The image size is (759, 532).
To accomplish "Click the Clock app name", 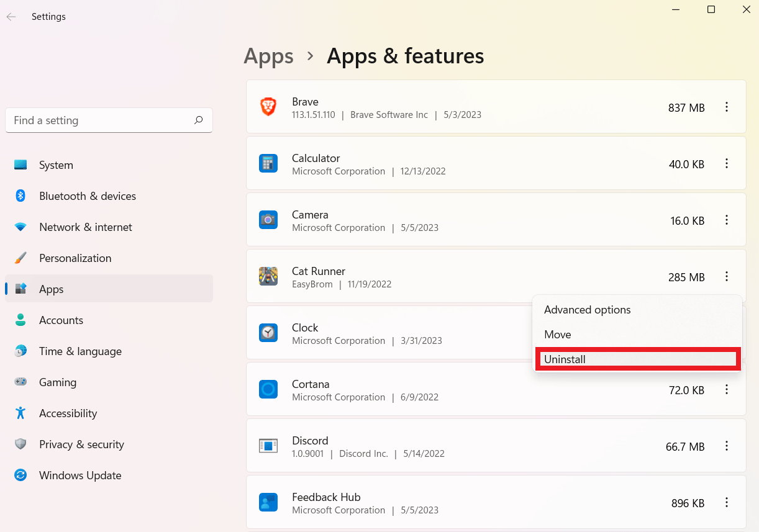I will pos(305,328).
